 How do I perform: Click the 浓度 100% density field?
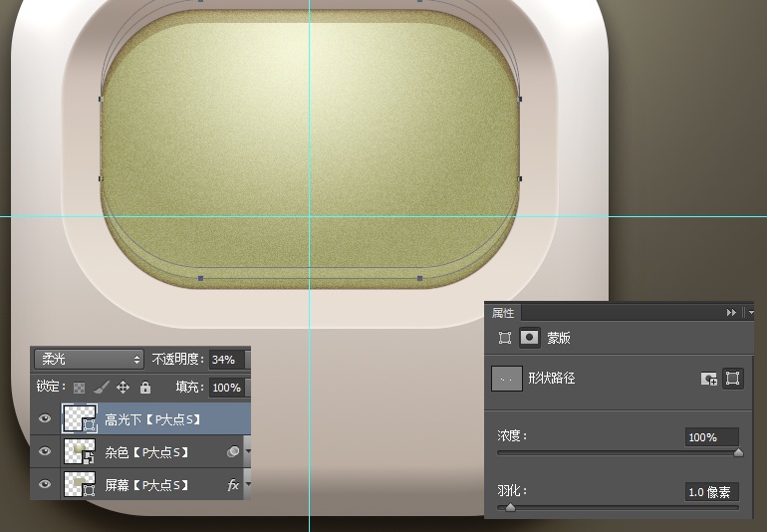click(x=712, y=437)
